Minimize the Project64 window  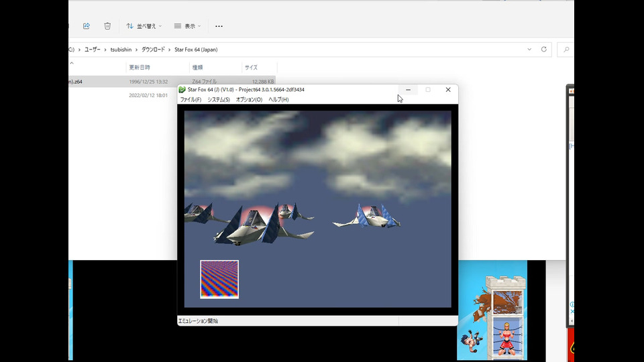(408, 89)
